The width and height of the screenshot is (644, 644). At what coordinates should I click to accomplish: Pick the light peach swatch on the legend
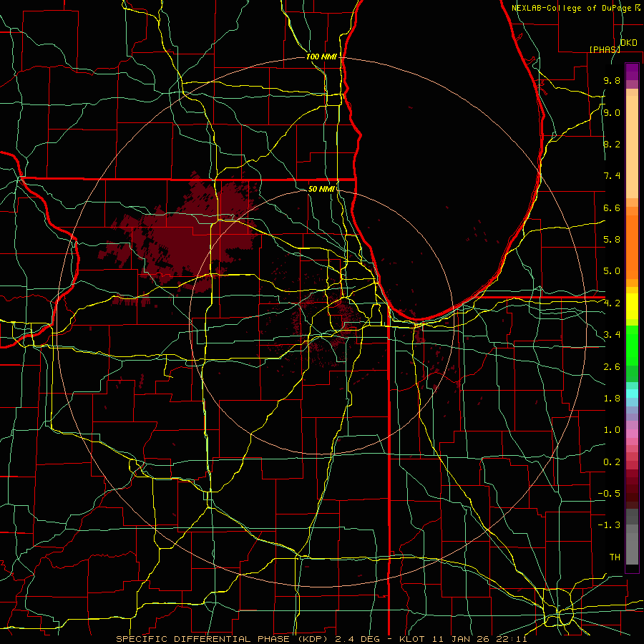(632, 148)
